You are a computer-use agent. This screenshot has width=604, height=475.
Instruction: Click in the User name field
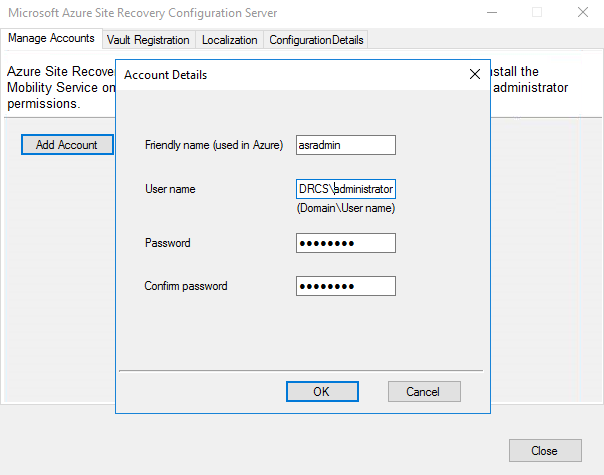346,189
